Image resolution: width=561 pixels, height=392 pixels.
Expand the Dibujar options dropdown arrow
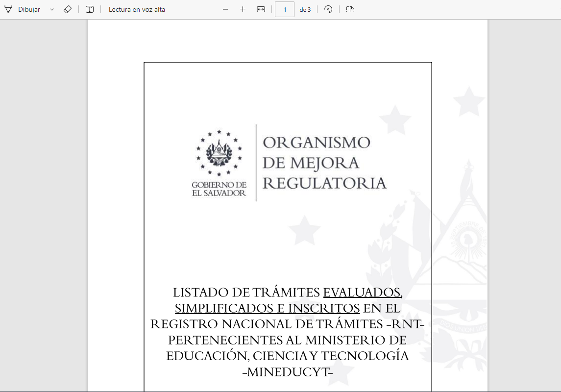point(52,10)
